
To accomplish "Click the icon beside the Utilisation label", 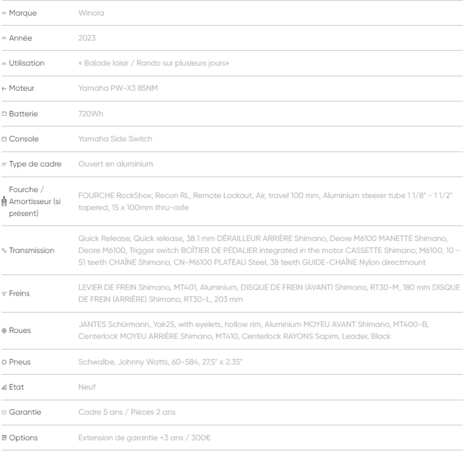I will pyautogui.click(x=4, y=64).
